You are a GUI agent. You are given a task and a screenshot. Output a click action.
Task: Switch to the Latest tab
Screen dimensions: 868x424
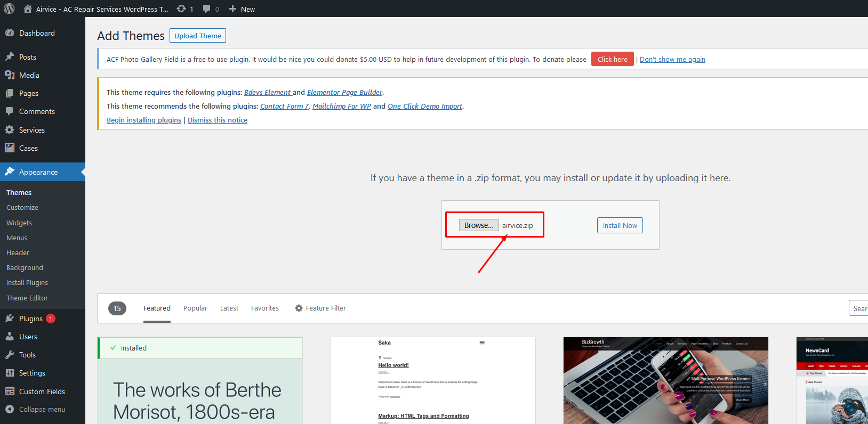pos(229,308)
